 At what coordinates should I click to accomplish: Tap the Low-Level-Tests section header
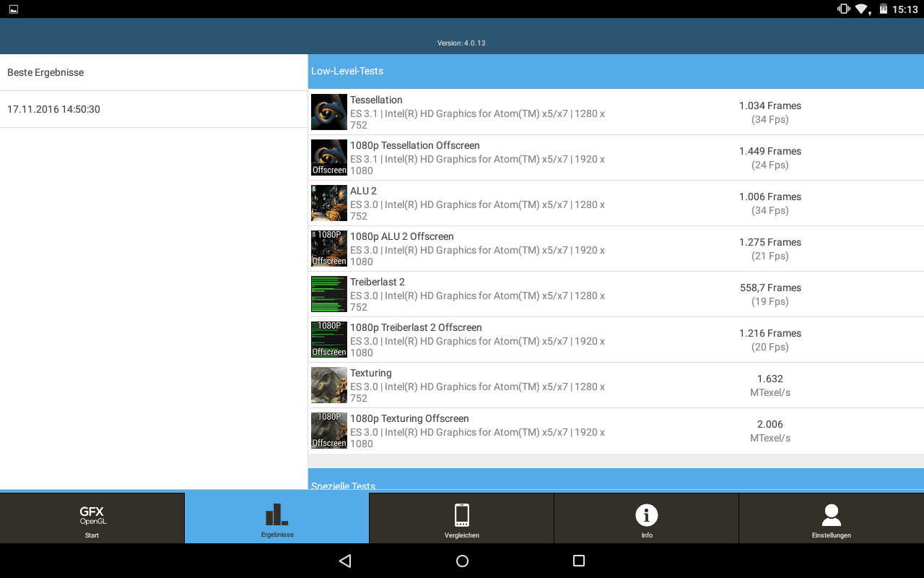[616, 71]
